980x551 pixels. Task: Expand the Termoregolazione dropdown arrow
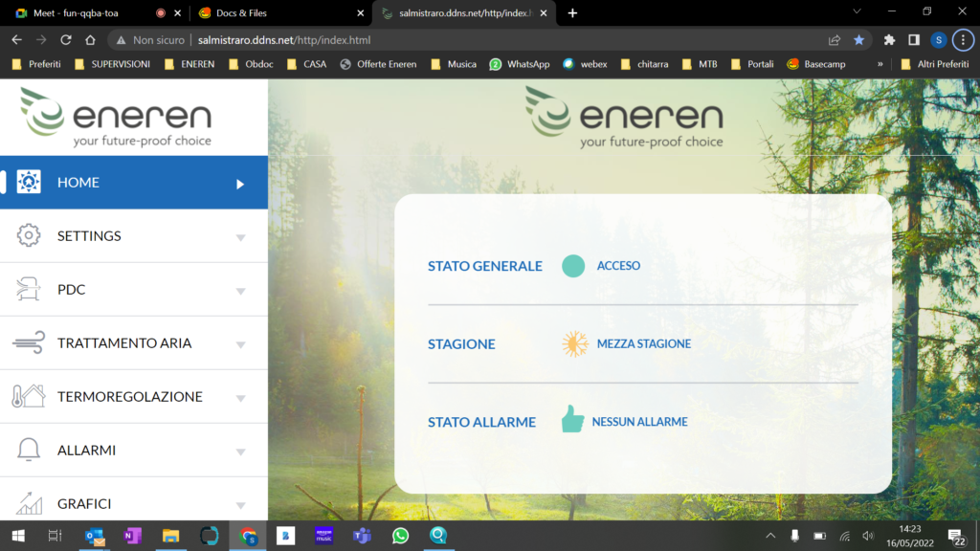[240, 398]
